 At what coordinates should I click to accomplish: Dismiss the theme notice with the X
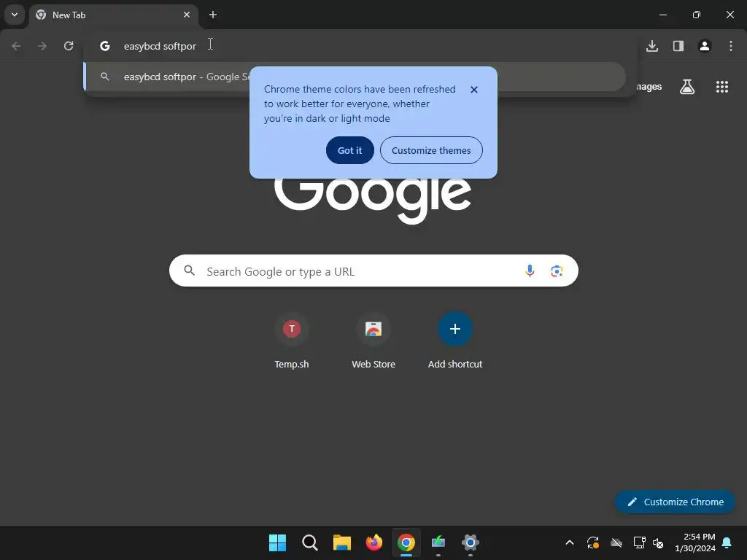click(x=474, y=90)
